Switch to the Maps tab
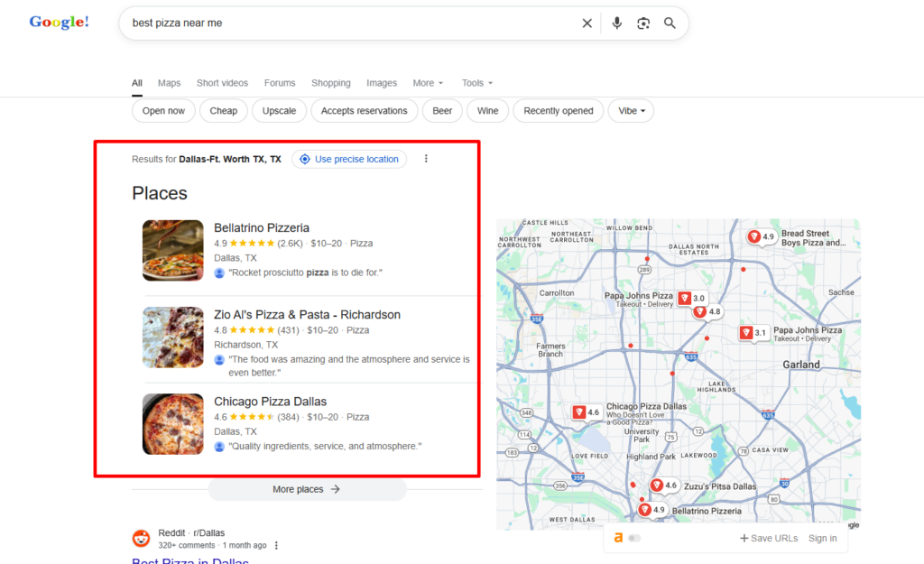Screen dimensions: 924x564 click(x=169, y=82)
